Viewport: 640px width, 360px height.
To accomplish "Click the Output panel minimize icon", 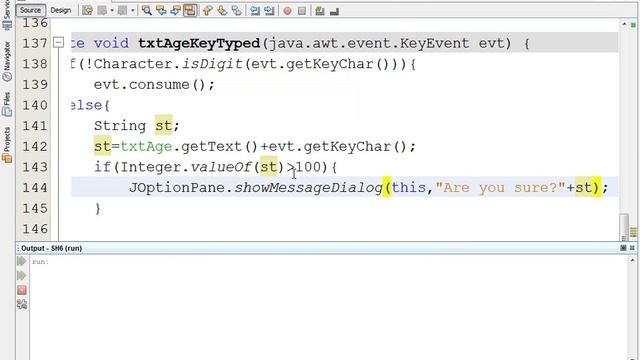I will [x=623, y=248].
